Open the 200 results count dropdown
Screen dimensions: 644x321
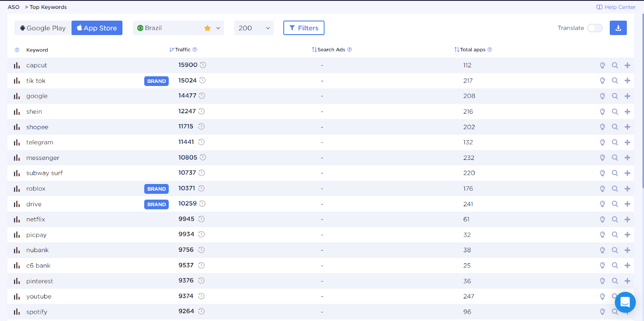click(x=254, y=28)
